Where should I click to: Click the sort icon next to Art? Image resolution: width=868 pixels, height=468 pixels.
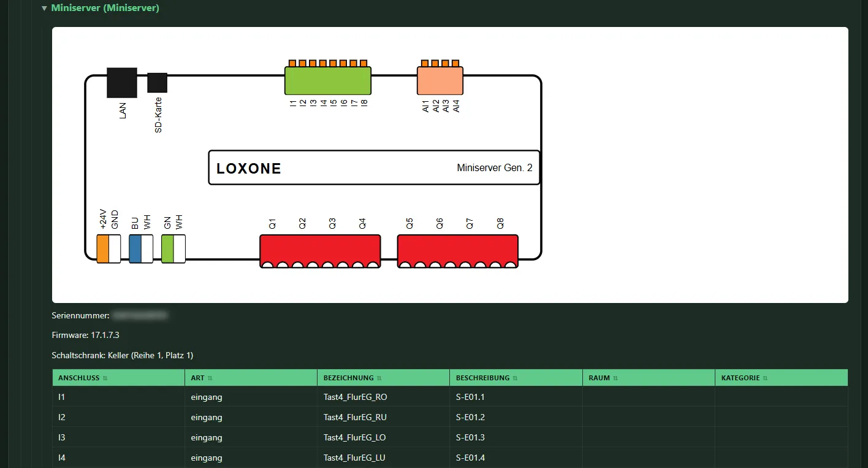click(x=210, y=378)
